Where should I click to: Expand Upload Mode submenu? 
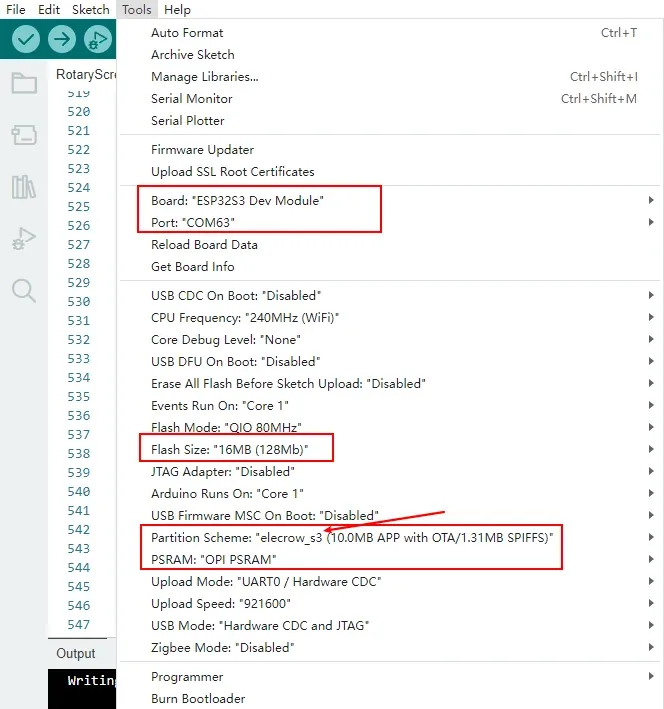(x=390, y=581)
